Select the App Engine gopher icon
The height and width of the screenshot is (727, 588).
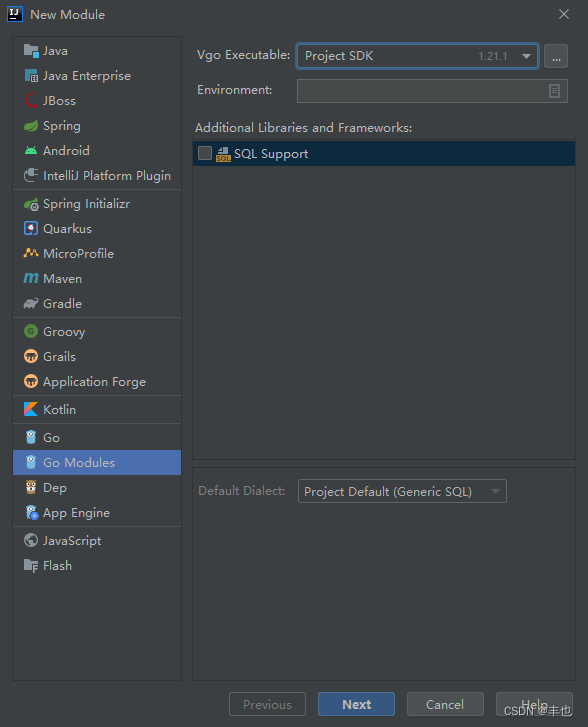tap(32, 512)
